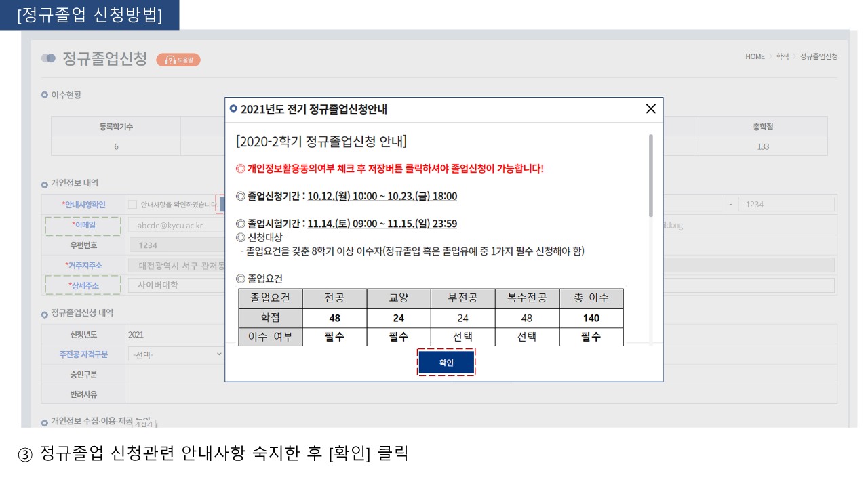Image resolution: width=868 pixels, height=488 pixels.
Task: Click the 교양 학점 cell 24 in bold
Action: [399, 318]
